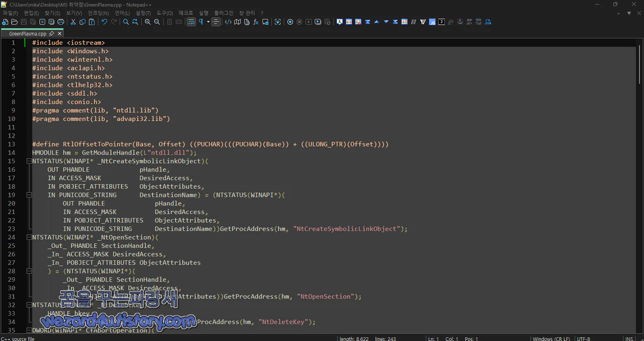Open the 편집(E) menu
Viewport: 644px width, 341px height.
coord(31,13)
